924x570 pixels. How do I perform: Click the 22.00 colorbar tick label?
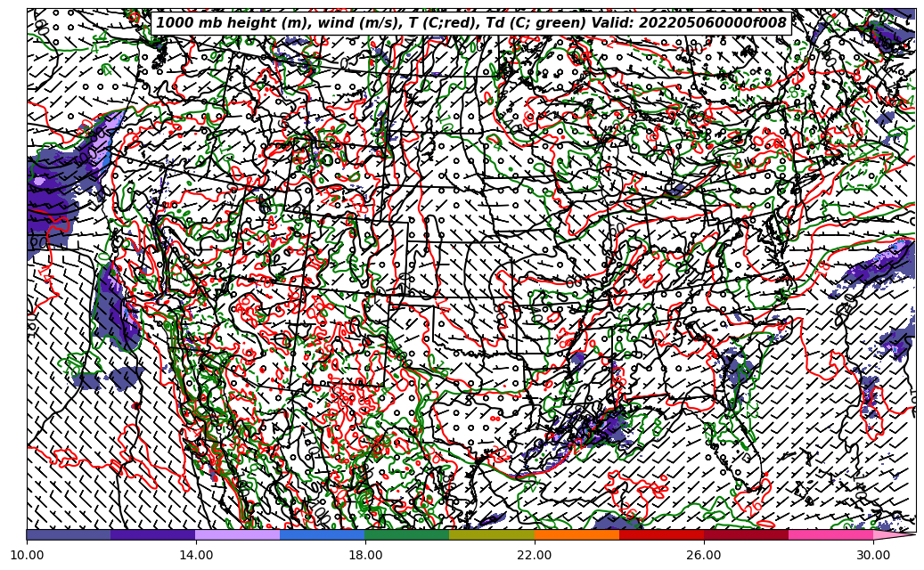click(x=535, y=555)
